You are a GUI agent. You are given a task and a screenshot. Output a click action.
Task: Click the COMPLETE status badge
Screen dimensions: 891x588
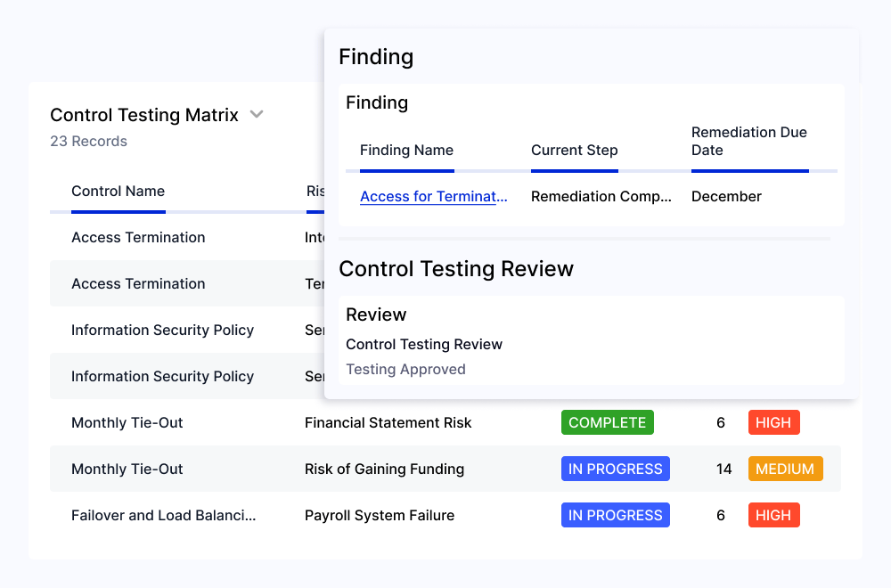pos(608,422)
